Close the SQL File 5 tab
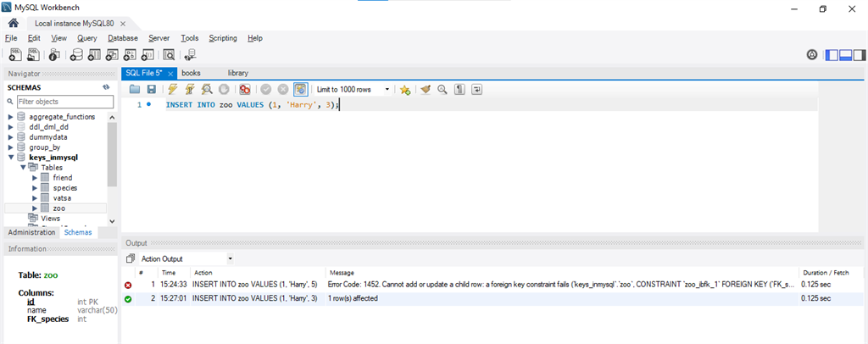 [170, 74]
